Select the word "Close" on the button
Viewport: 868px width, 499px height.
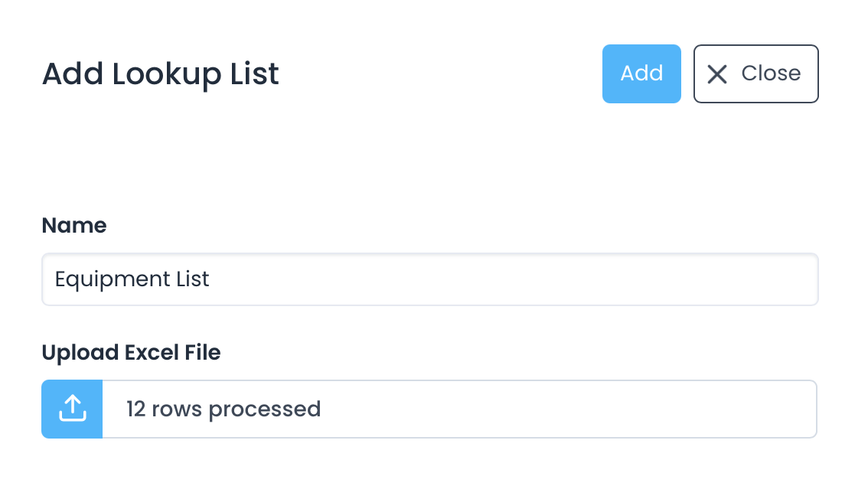[771, 73]
